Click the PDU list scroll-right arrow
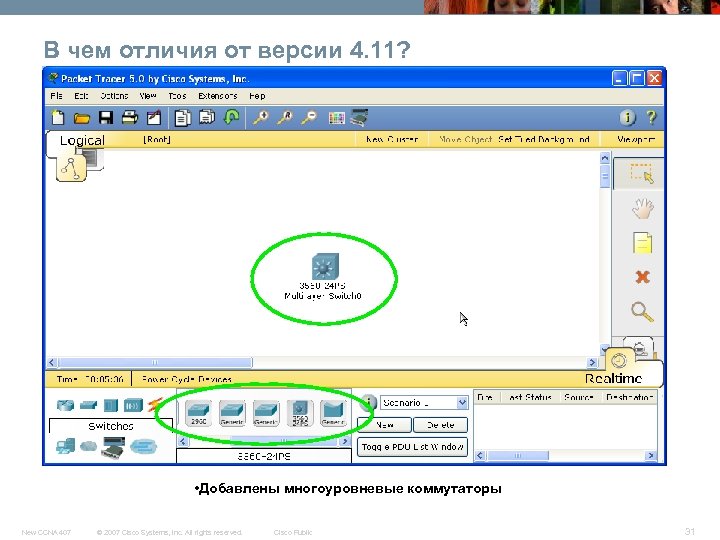The height and width of the screenshot is (540, 720). tap(651, 456)
